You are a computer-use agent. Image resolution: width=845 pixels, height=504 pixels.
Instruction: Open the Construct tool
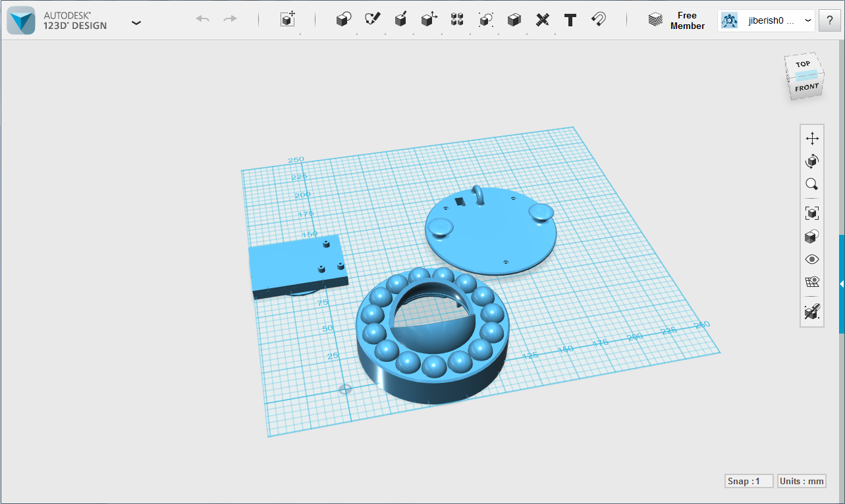pos(400,20)
